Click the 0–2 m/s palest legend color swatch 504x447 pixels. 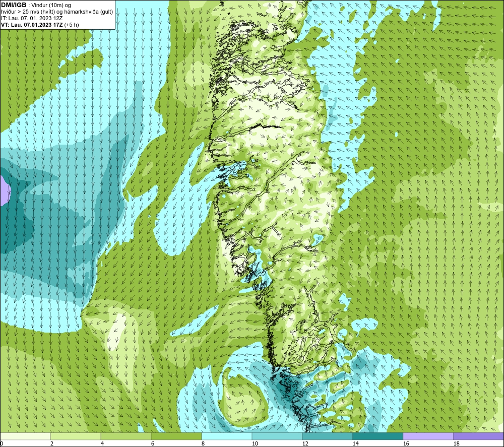[25, 436]
